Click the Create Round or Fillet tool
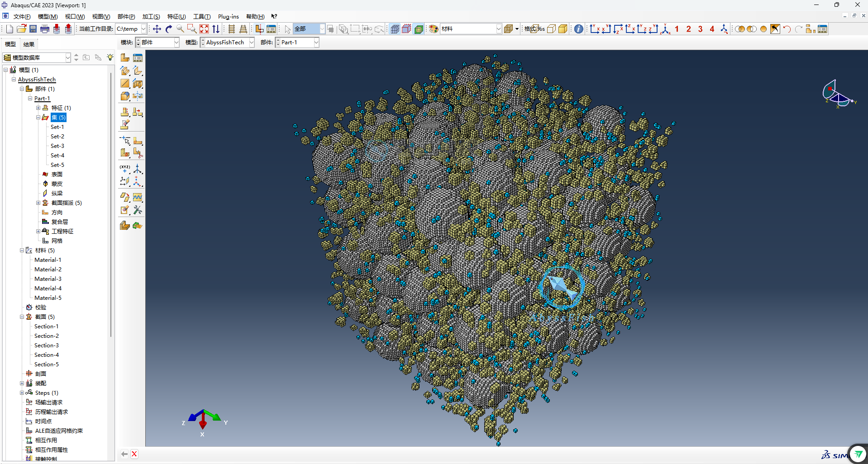 pyautogui.click(x=125, y=96)
